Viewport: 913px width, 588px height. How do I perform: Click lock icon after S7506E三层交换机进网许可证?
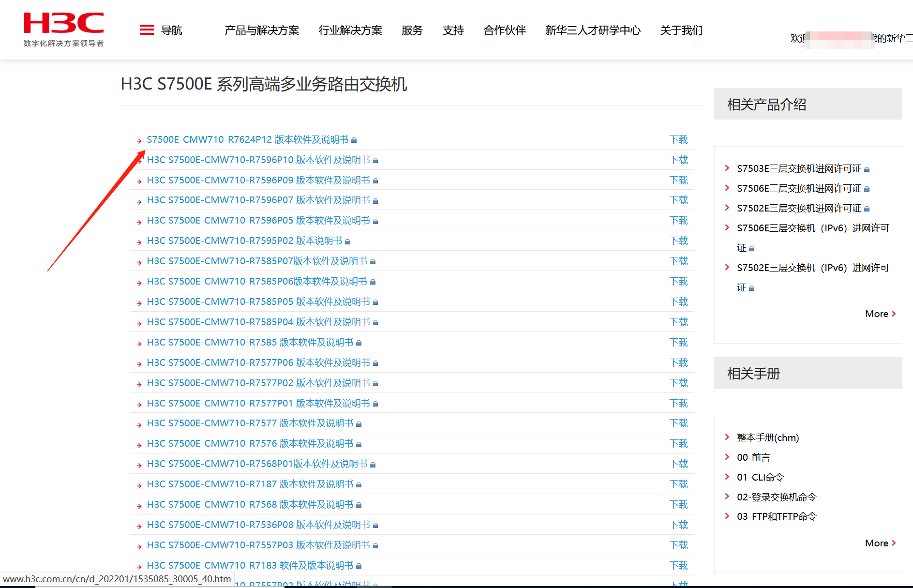coord(867,189)
